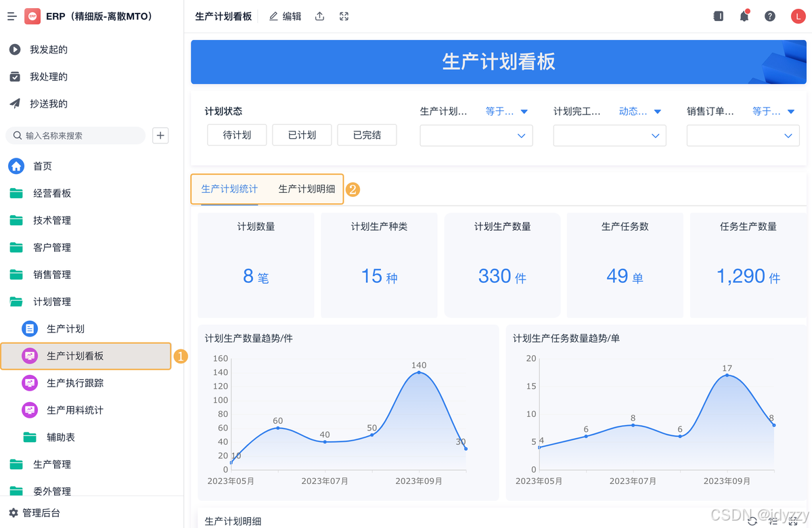This screenshot has height=528, width=812.
Task: Open 管理后台 link
Action: 41,513
